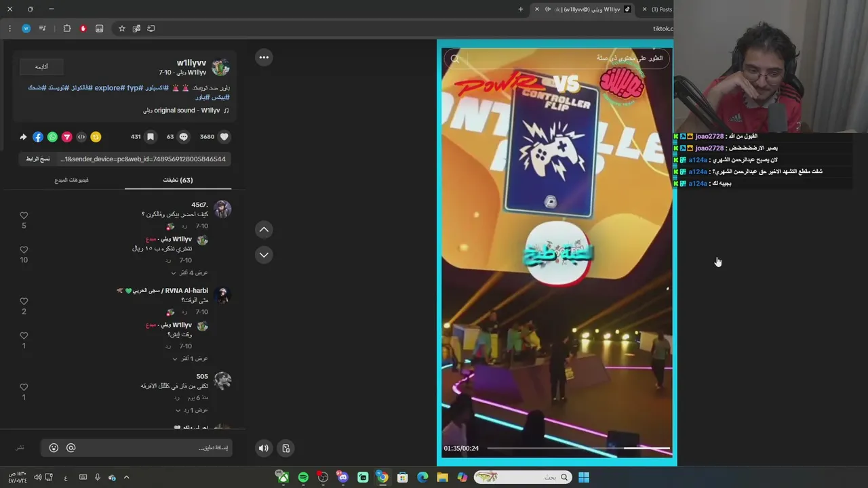
Task: Go to next video with down arrow
Action: [x=264, y=255]
